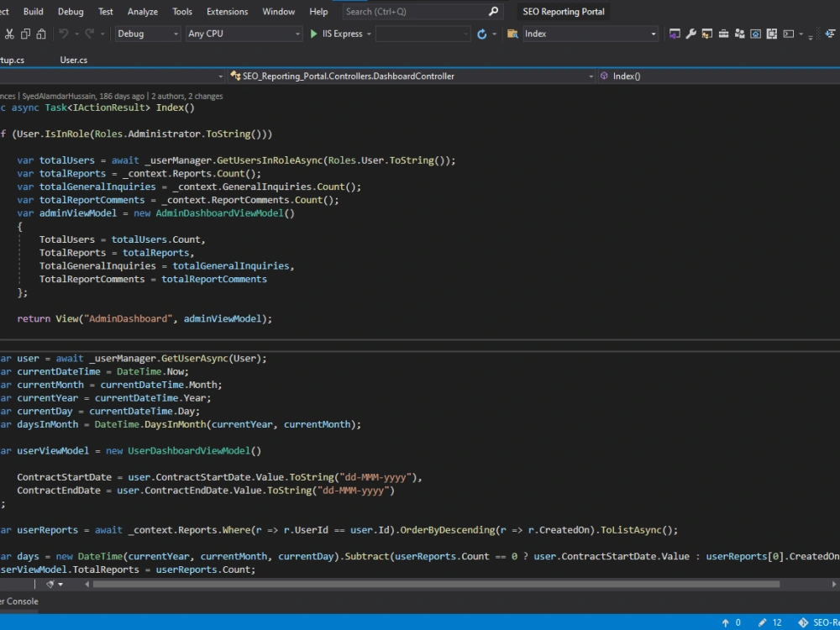Start debugging with green play icon
The height and width of the screenshot is (630, 840).
coord(314,34)
